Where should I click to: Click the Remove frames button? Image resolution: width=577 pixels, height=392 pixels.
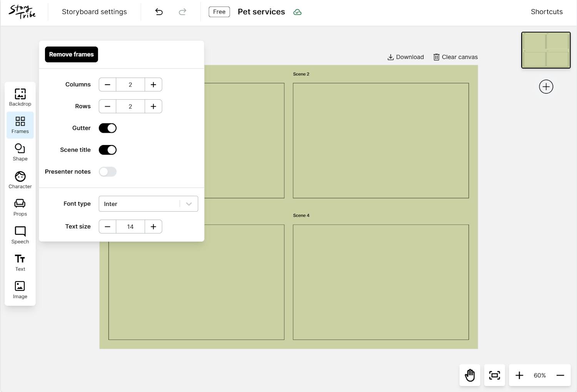[x=72, y=54]
